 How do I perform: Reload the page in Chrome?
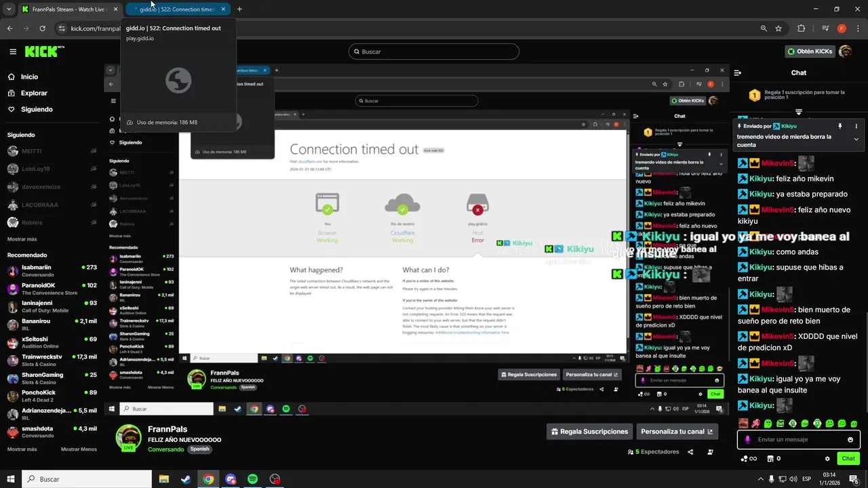(42, 28)
